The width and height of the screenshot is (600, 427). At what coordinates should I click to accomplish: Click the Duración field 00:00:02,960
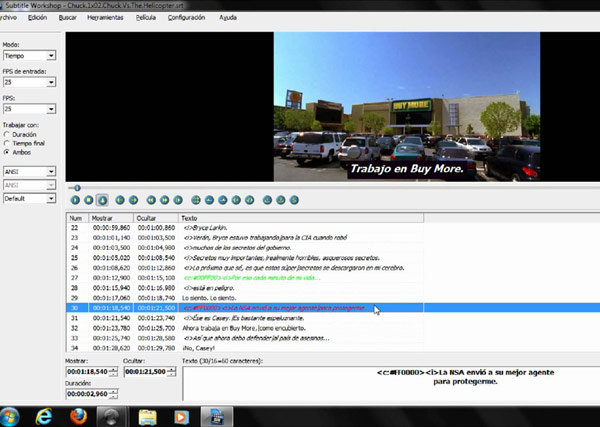tap(88, 394)
